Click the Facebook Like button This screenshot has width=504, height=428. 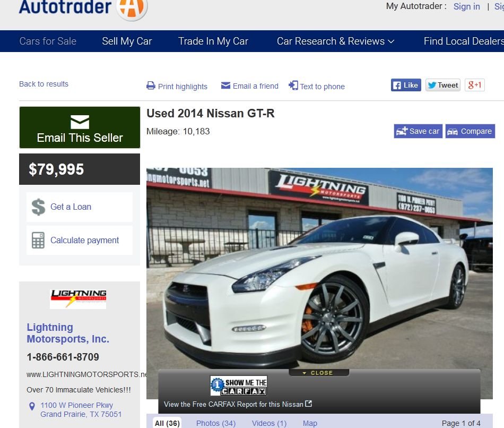click(x=406, y=85)
